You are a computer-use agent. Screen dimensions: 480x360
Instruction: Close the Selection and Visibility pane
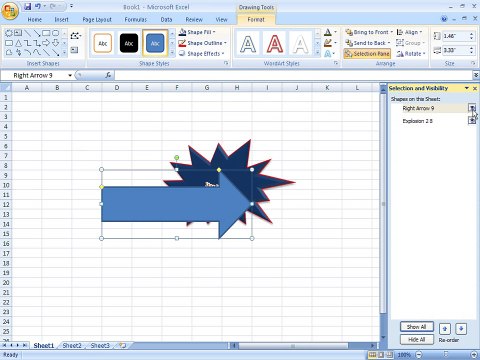[x=475, y=88]
